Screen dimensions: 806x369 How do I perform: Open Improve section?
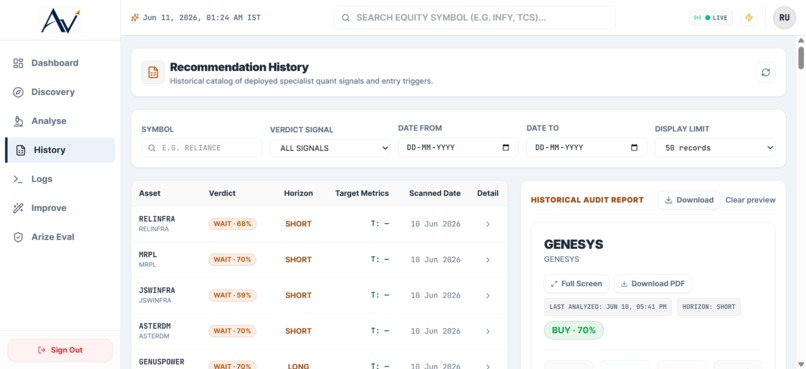pos(60,208)
